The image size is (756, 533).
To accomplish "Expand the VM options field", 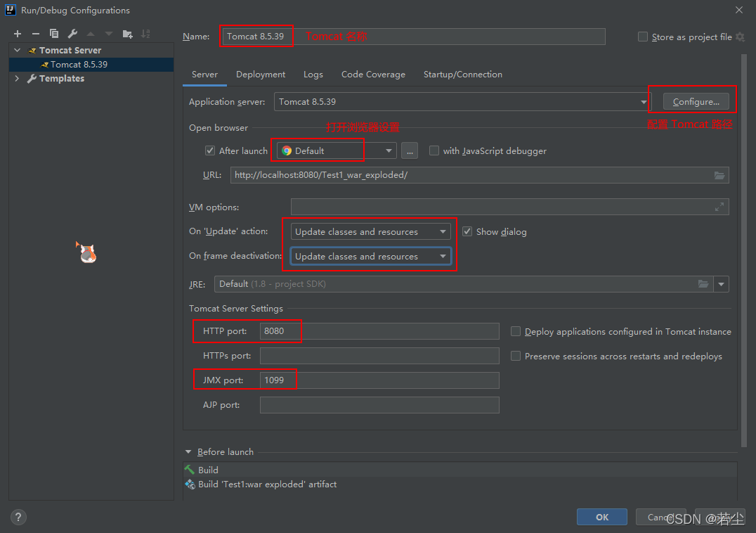I will click(719, 207).
